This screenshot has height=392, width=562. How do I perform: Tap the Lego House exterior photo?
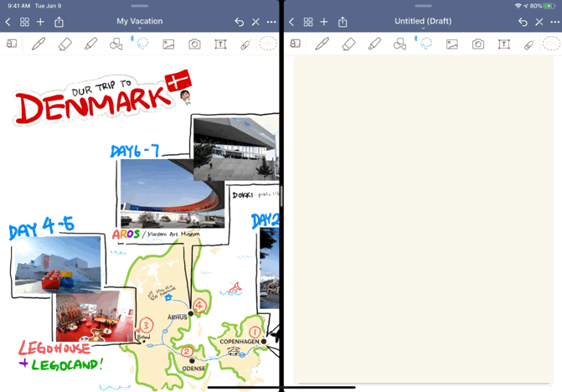(58, 264)
